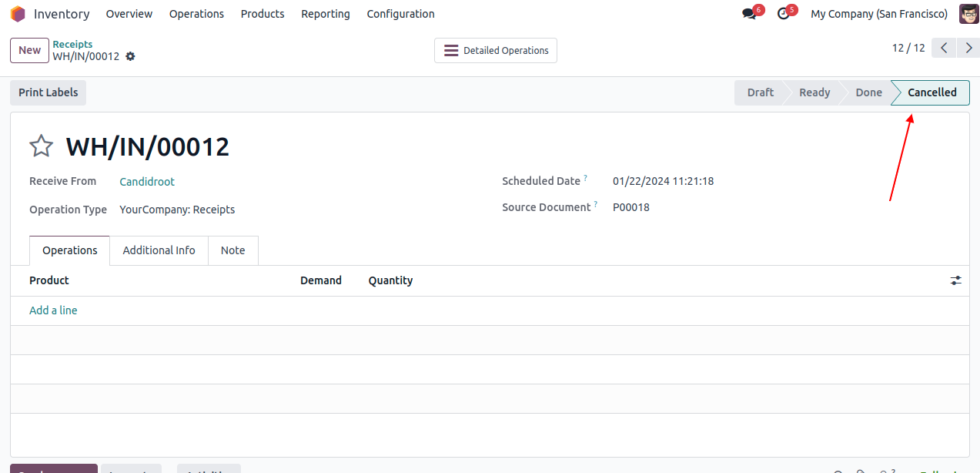This screenshot has width=980, height=473.
Task: Open the gear actions menu beside WH/IN/00012
Action: (130, 56)
